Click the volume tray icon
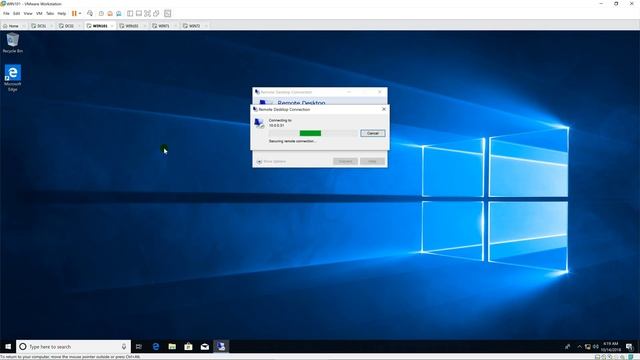 click(596, 347)
